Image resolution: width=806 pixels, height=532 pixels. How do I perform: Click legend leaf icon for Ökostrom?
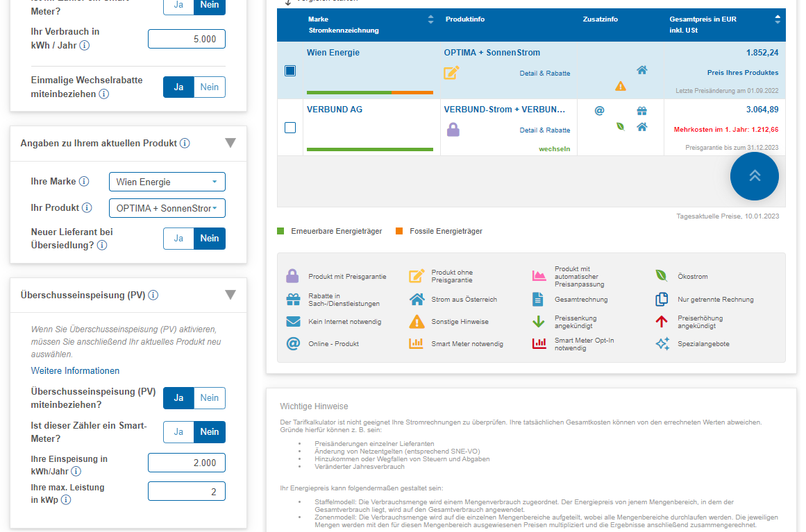(662, 276)
